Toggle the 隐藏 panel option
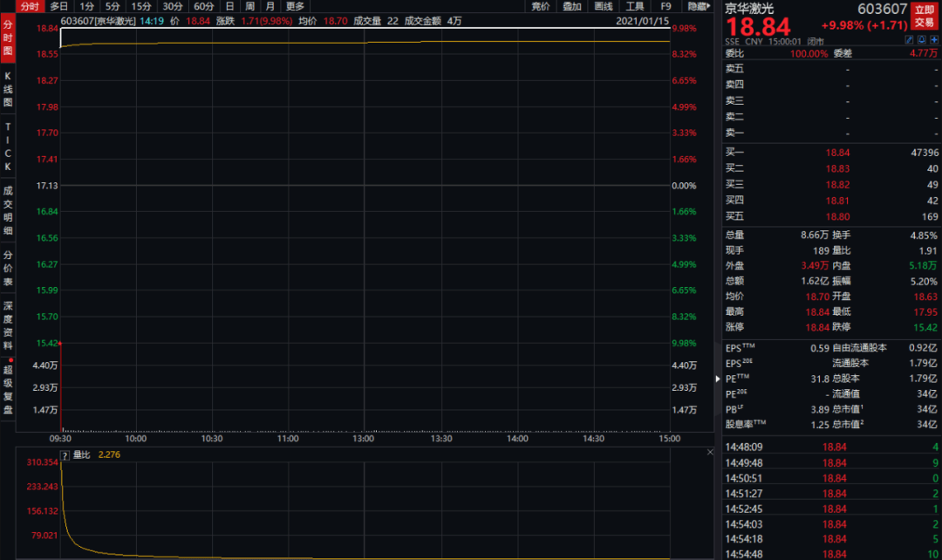This screenshot has height=560, width=942. [x=699, y=6]
